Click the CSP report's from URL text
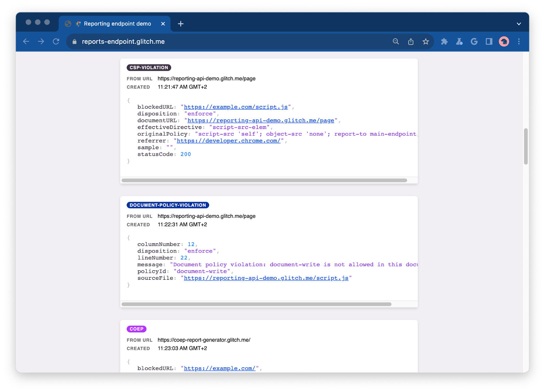 [x=206, y=79]
